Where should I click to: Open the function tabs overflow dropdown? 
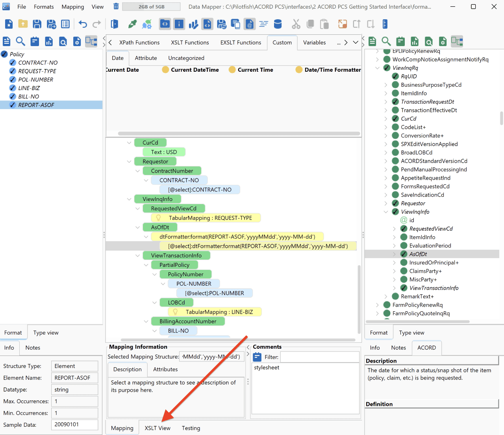click(x=356, y=43)
